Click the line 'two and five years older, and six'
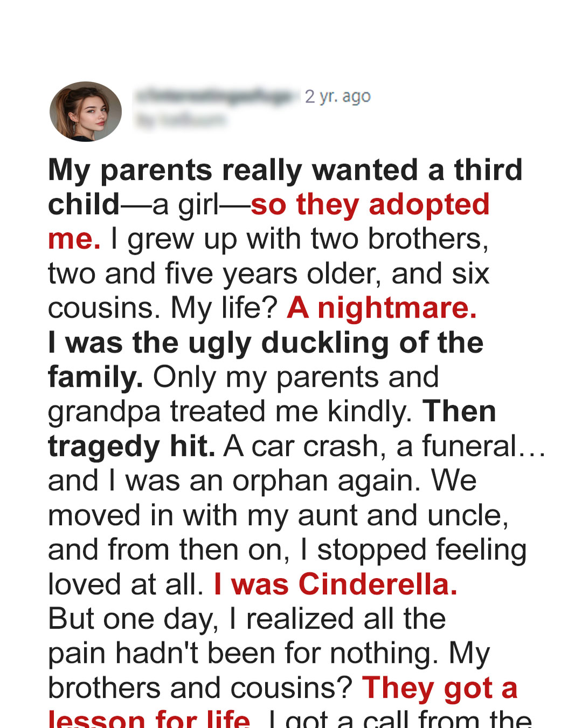Image resolution: width=582 pixels, height=728 pixels. [x=268, y=273]
